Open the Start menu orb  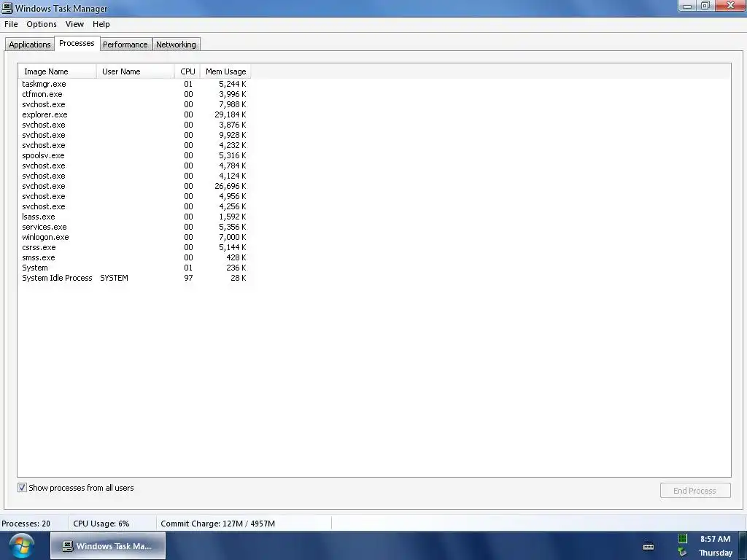(x=21, y=545)
